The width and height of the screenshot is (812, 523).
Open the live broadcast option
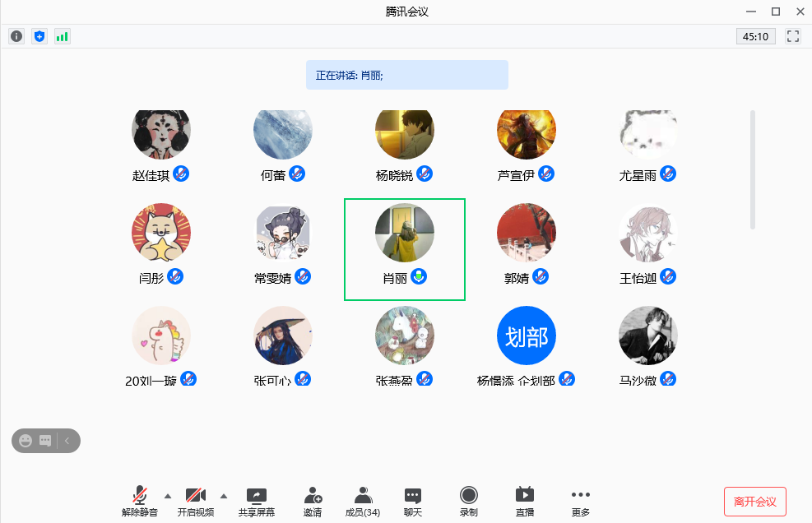[524, 501]
